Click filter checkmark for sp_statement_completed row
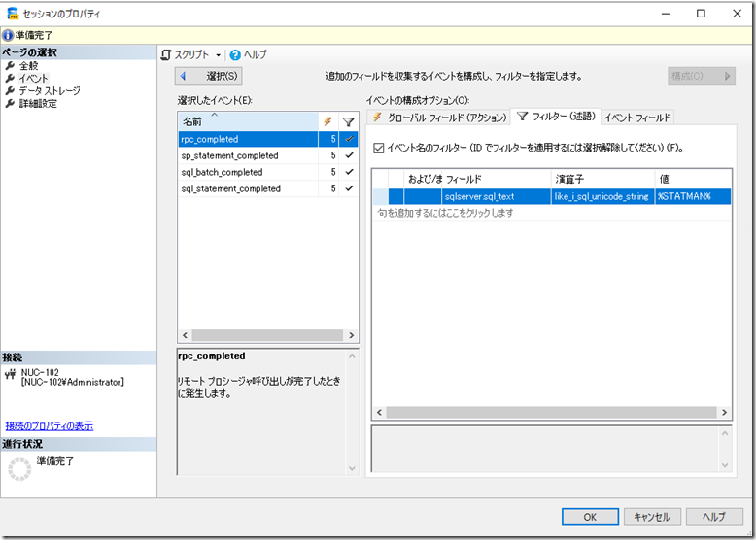This screenshot has width=756, height=540. coord(349,156)
